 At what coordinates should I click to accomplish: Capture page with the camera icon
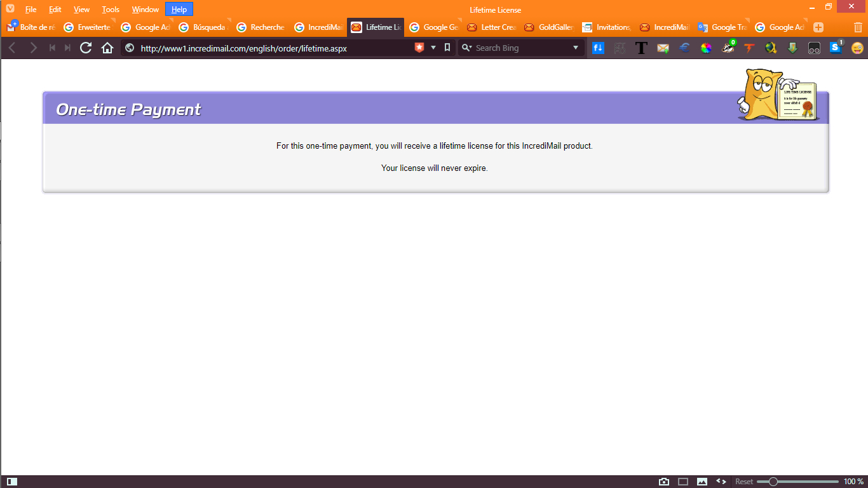[x=664, y=482]
